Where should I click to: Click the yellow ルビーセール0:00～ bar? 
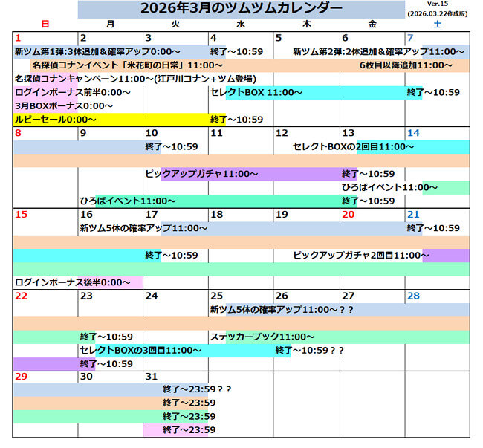point(56,119)
